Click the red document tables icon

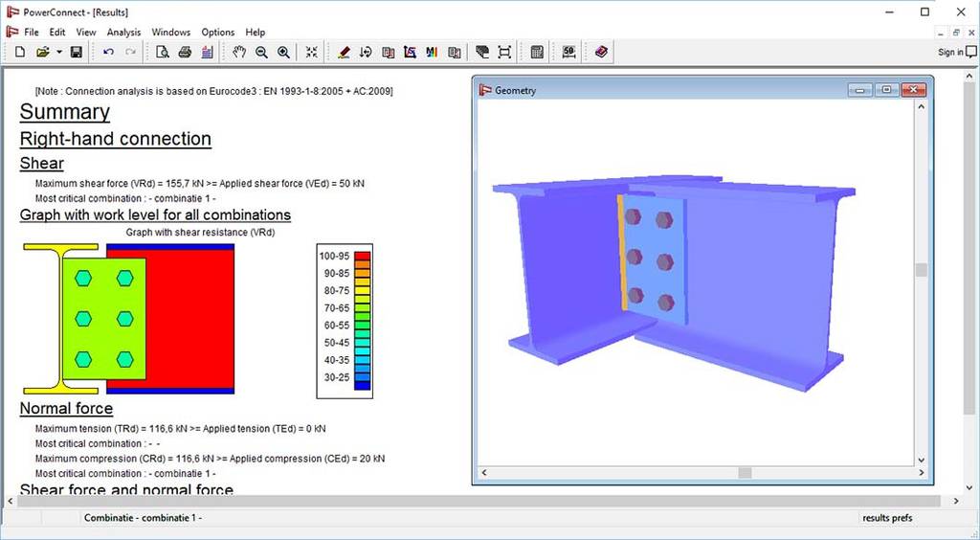tap(389, 52)
